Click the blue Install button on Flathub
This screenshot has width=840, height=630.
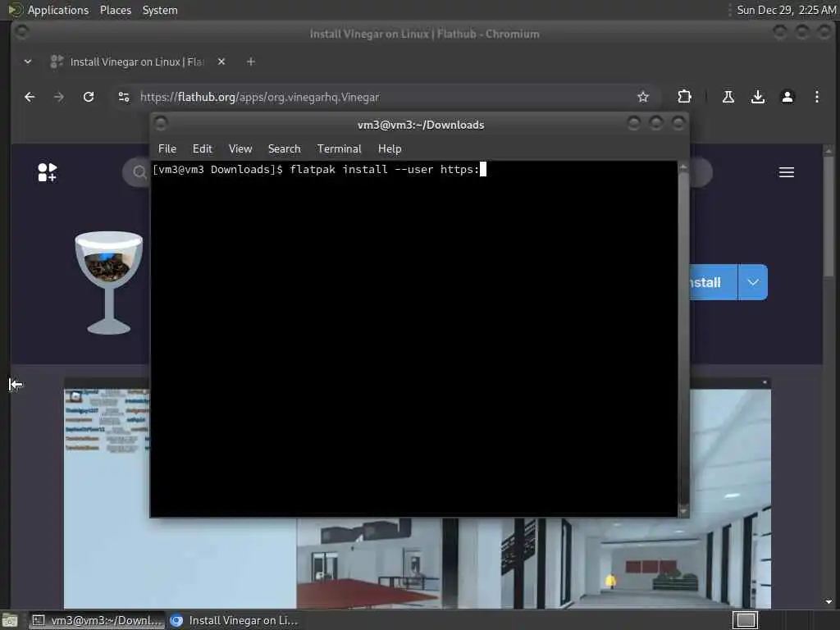pyautogui.click(x=713, y=282)
